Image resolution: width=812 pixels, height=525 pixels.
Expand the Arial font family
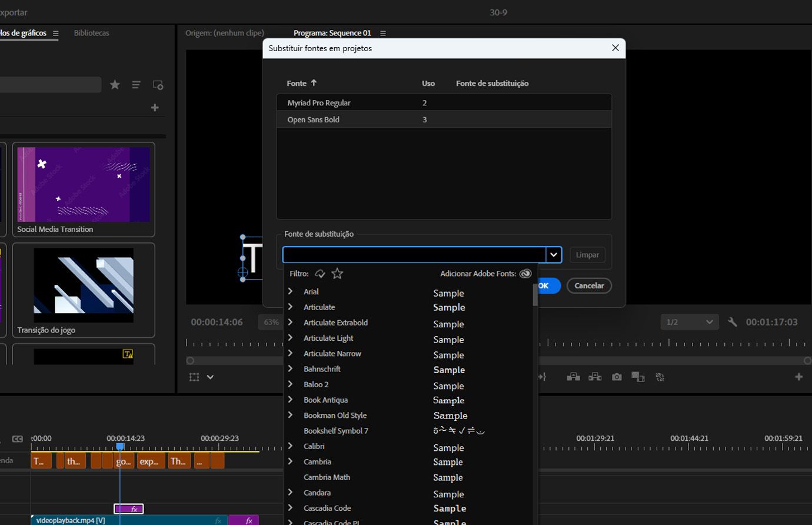(x=290, y=291)
